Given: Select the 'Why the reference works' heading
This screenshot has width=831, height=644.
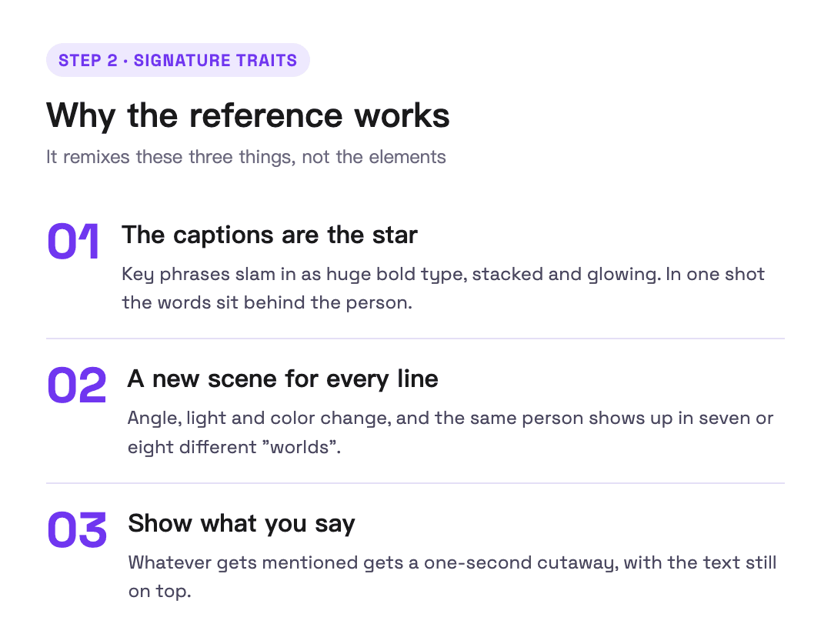Looking at the screenshot, I should tap(248, 115).
